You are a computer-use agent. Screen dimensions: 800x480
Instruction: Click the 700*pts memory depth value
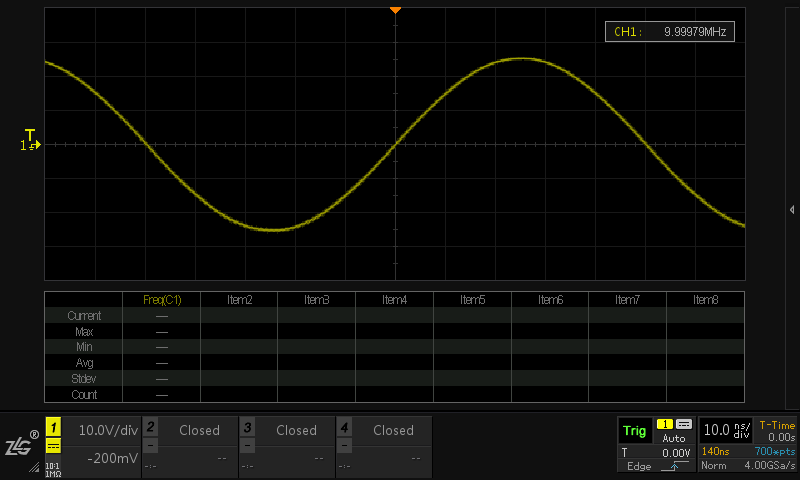tap(774, 451)
